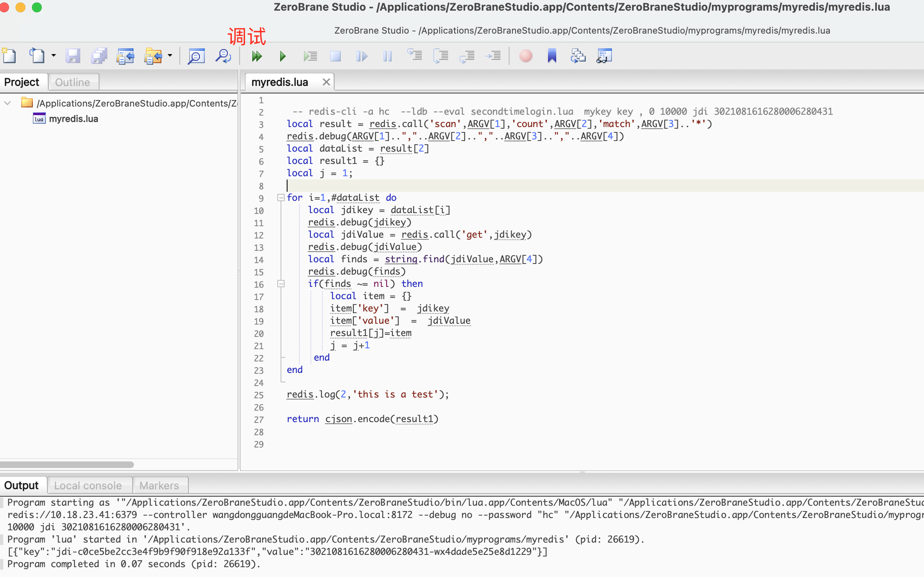Click the green zoom window button
The width and height of the screenshot is (924, 577).
point(37,7)
